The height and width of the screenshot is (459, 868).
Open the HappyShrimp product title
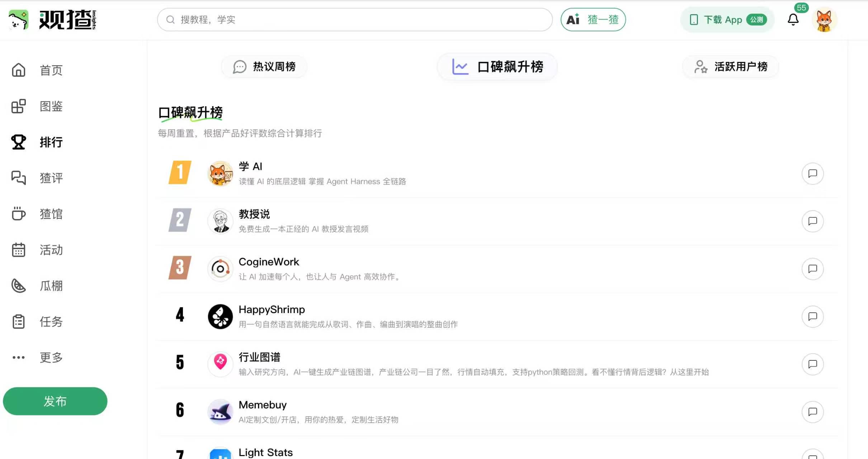coord(272,309)
